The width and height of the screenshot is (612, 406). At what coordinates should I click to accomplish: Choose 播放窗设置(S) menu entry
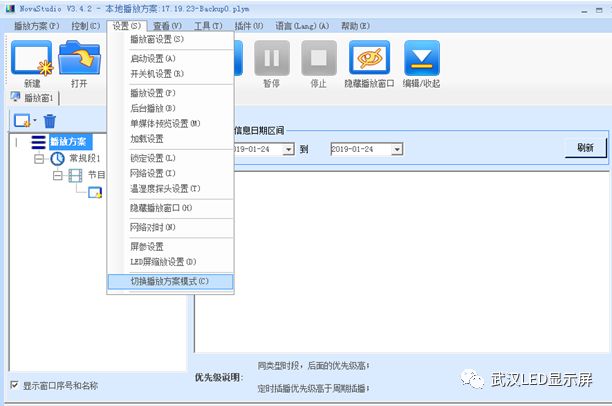[x=171, y=39]
